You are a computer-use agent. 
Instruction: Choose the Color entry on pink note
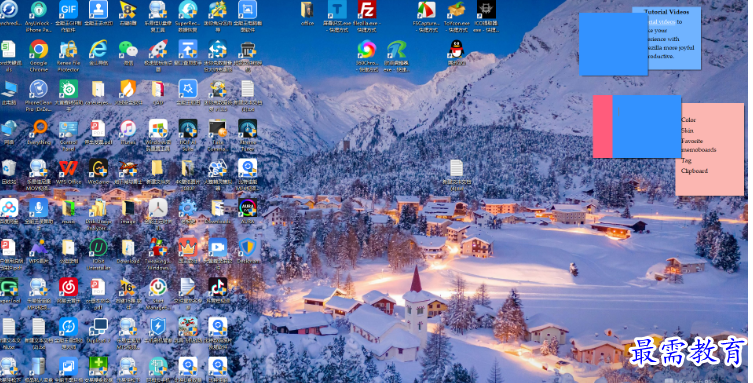tap(688, 120)
